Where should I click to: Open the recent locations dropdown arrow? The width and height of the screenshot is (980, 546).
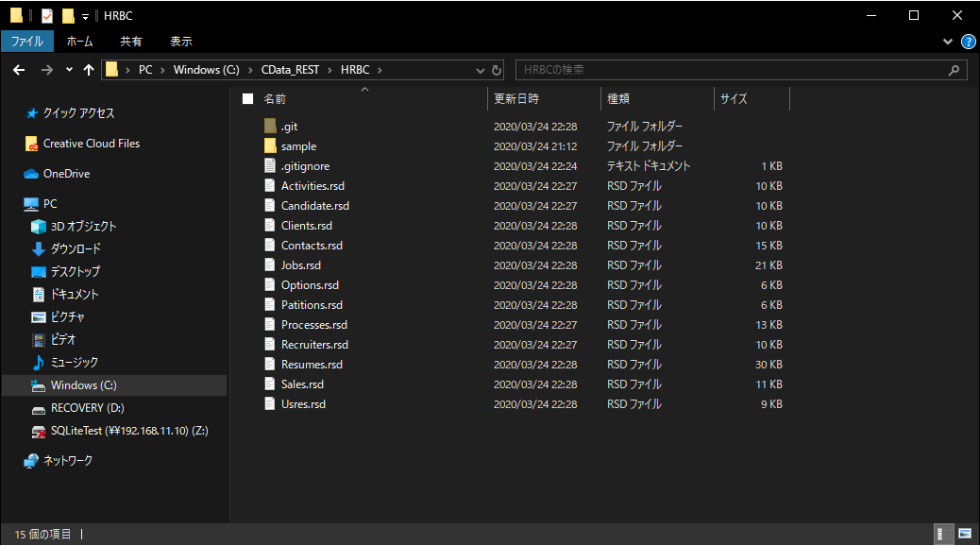tap(69, 70)
